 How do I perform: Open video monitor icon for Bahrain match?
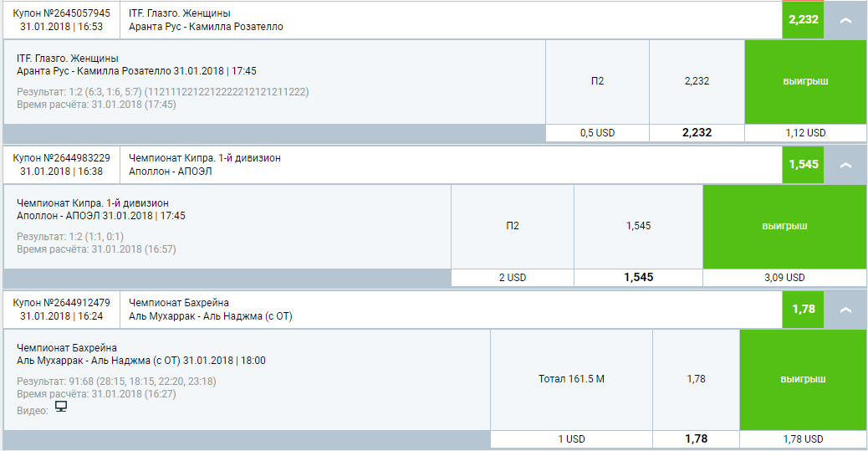(61, 407)
